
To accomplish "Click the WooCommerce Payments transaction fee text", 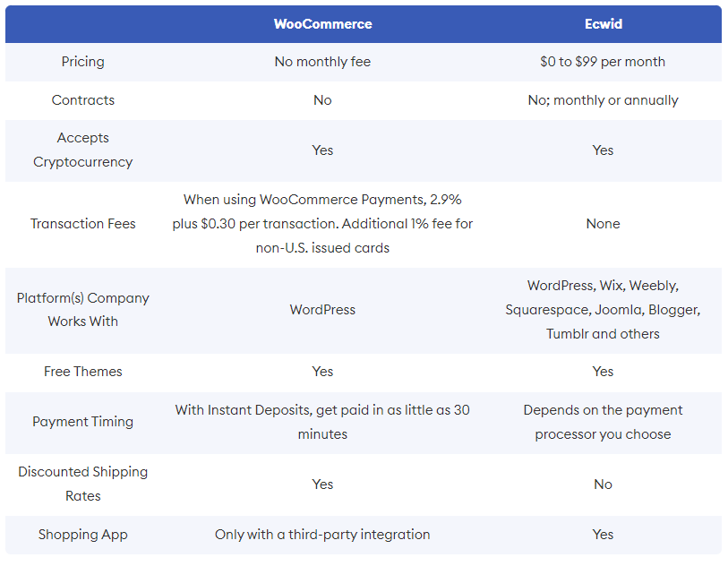I will pos(322,224).
